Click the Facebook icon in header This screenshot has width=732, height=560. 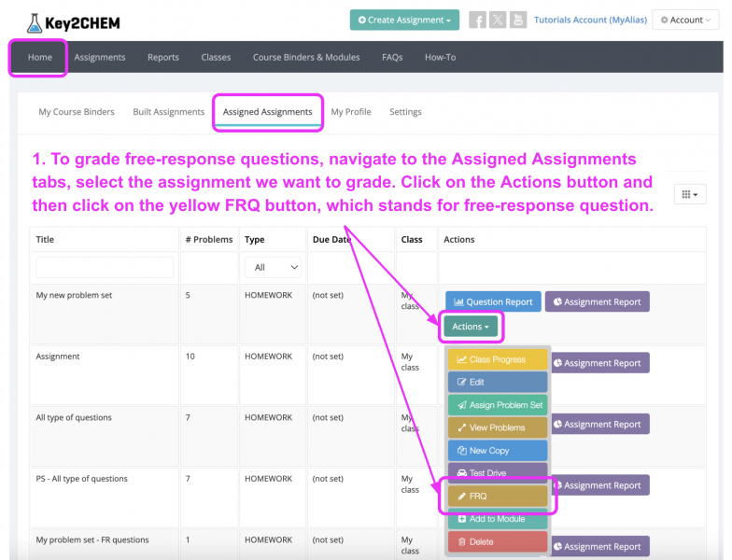[477, 20]
